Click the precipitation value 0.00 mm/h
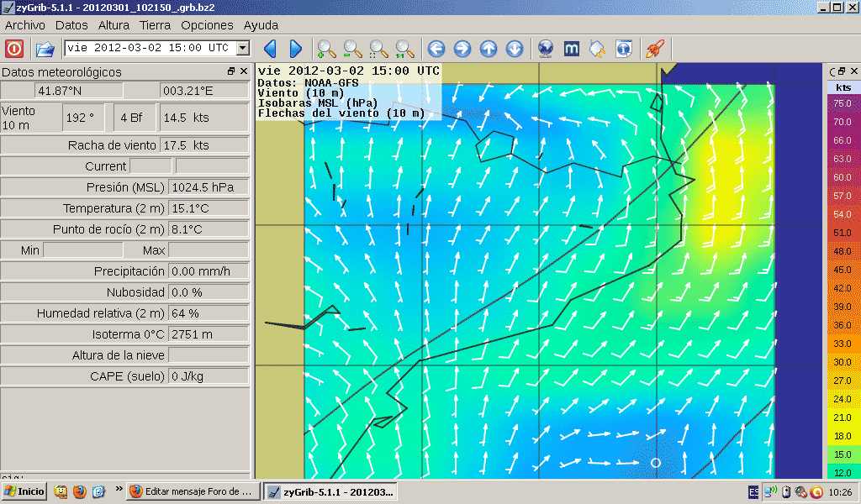Viewport: 861px width, 504px height. pos(209,271)
